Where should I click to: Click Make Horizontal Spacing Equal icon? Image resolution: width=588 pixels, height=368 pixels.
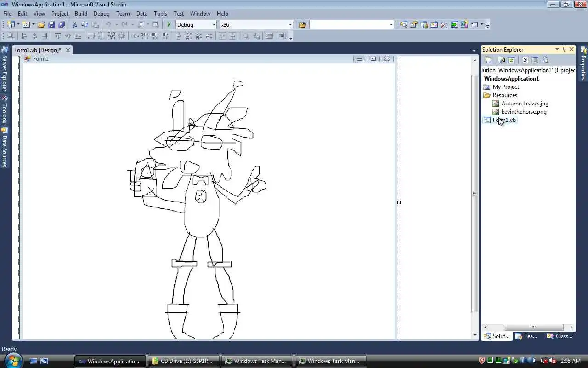tap(135, 36)
